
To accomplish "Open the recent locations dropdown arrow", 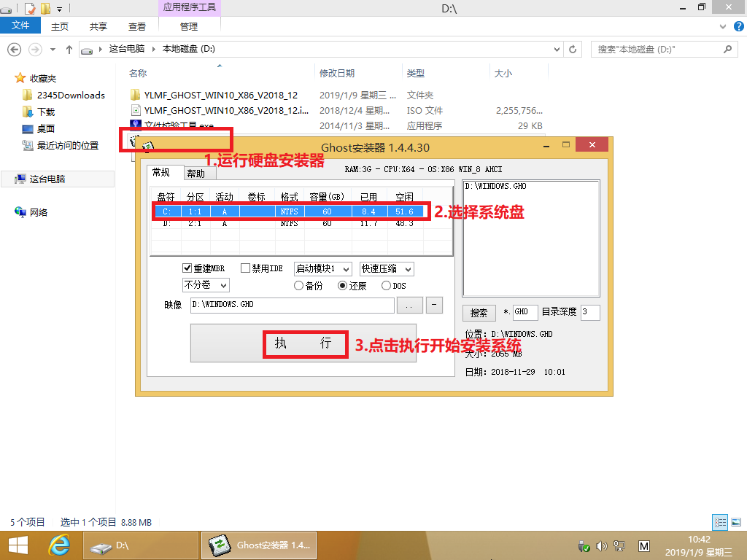I will pos(53,49).
